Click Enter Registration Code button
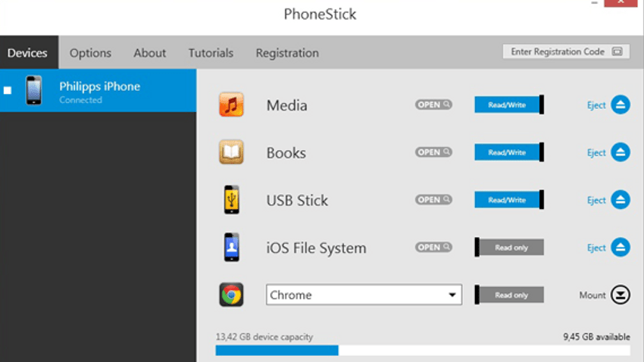The height and width of the screenshot is (362, 644). point(566,51)
